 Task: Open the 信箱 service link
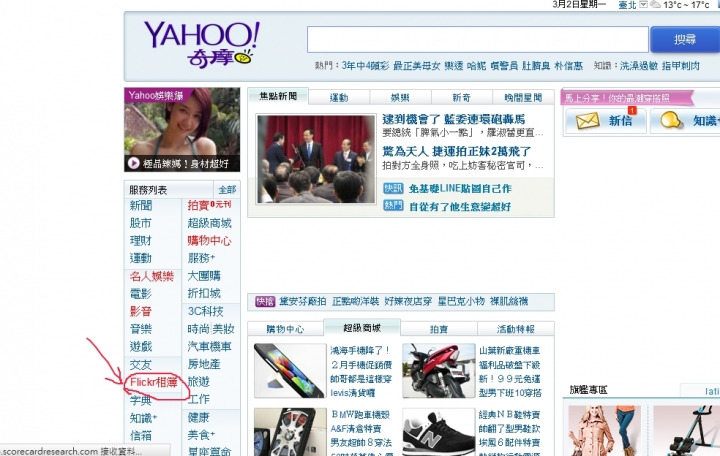click(141, 435)
